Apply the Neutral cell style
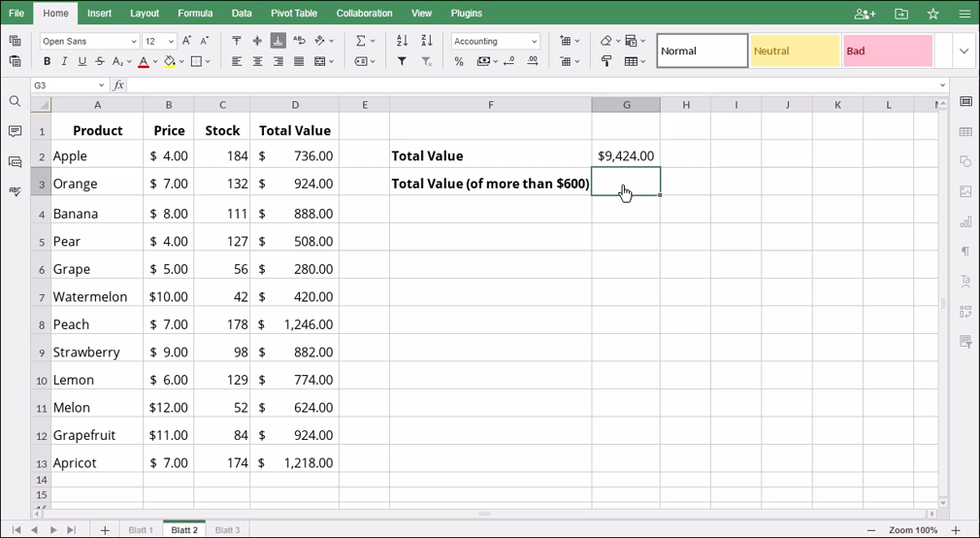980x538 pixels. (x=794, y=51)
